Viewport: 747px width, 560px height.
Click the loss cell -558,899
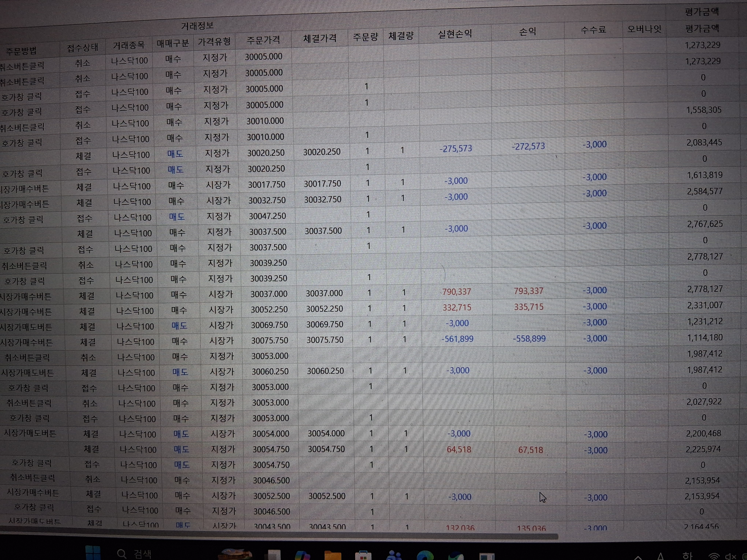point(529,339)
